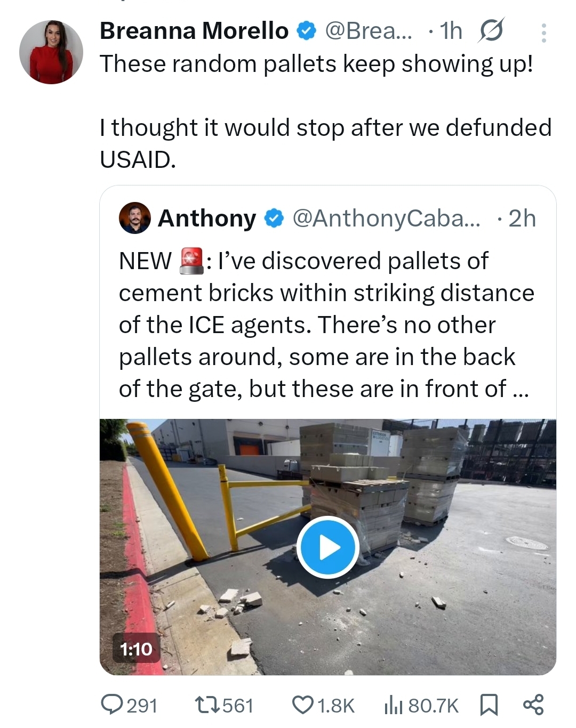Click the Breanna Morello display name
The image size is (576, 728).
(194, 31)
